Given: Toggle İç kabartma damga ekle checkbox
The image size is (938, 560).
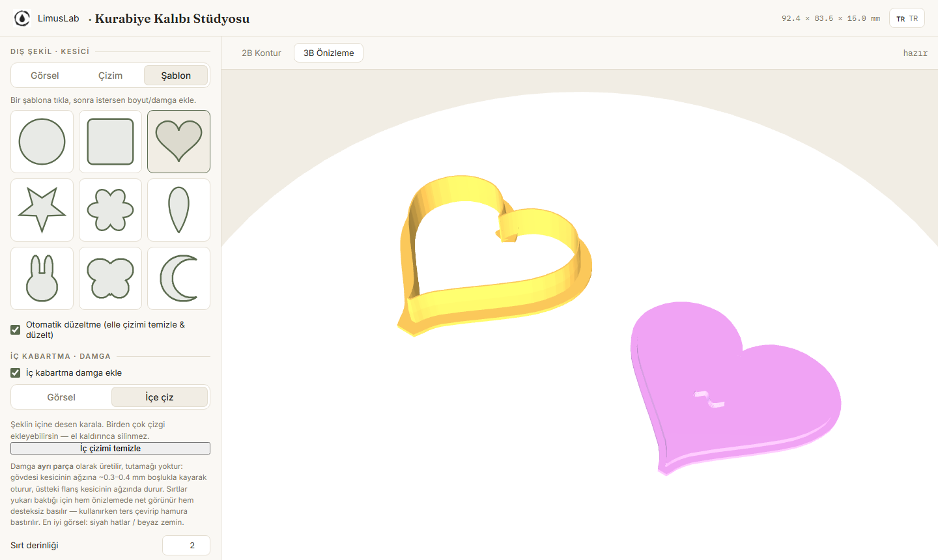Looking at the screenshot, I should pyautogui.click(x=16, y=372).
